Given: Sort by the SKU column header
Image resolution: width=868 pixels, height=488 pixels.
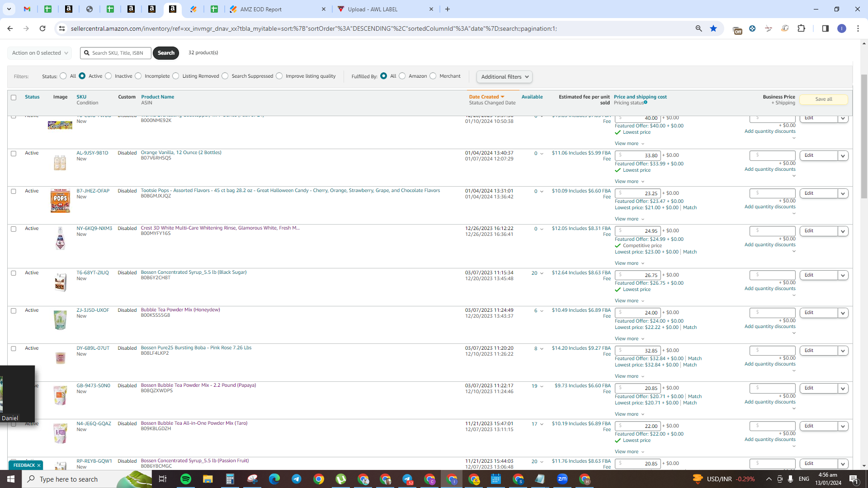Looking at the screenshot, I should point(81,97).
